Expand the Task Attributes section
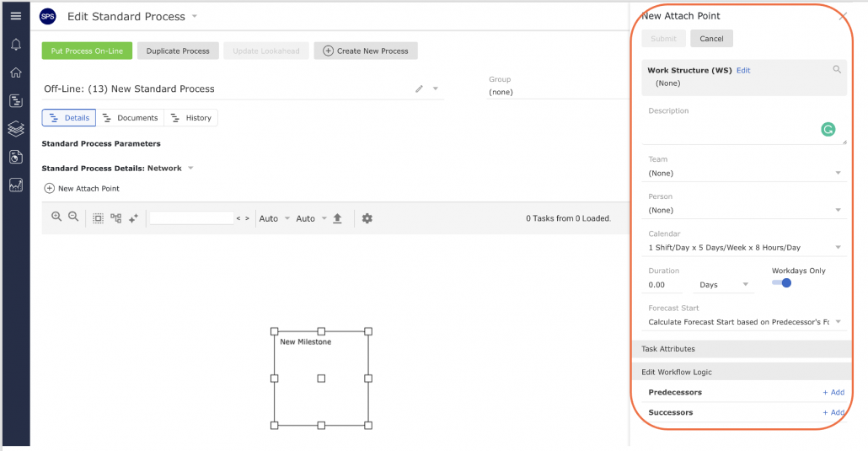868x451 pixels. (x=742, y=349)
